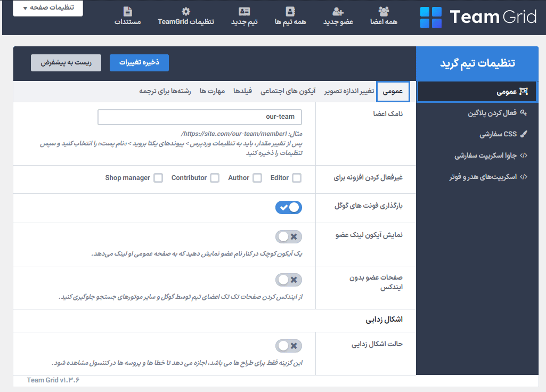Disable Google fonts loading toggle

(289, 207)
